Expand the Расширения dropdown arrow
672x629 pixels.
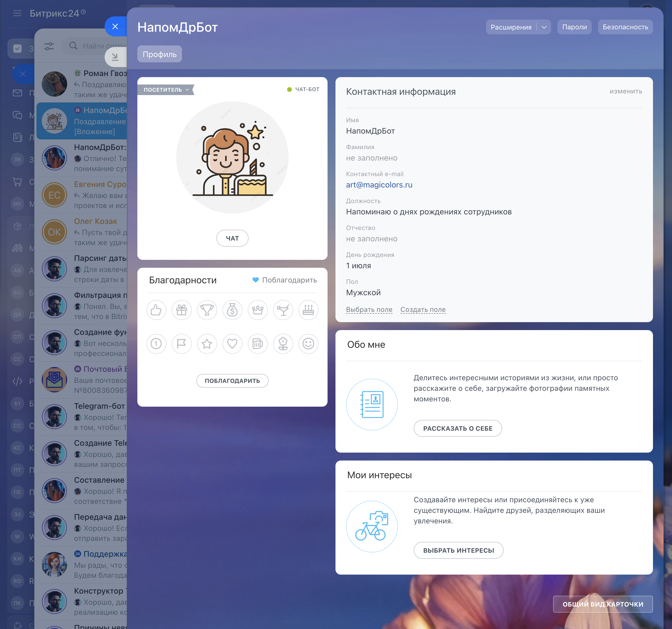544,27
